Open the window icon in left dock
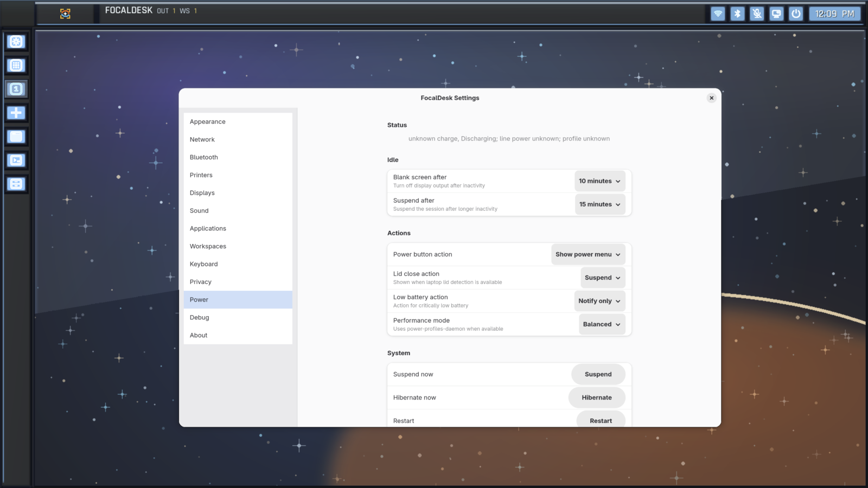 click(x=16, y=137)
